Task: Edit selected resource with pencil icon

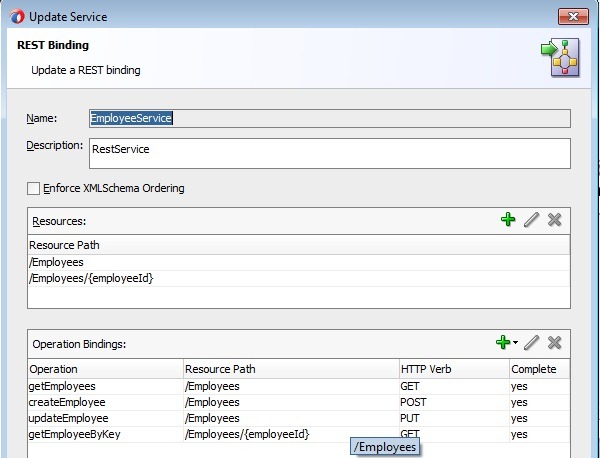Action: click(532, 219)
